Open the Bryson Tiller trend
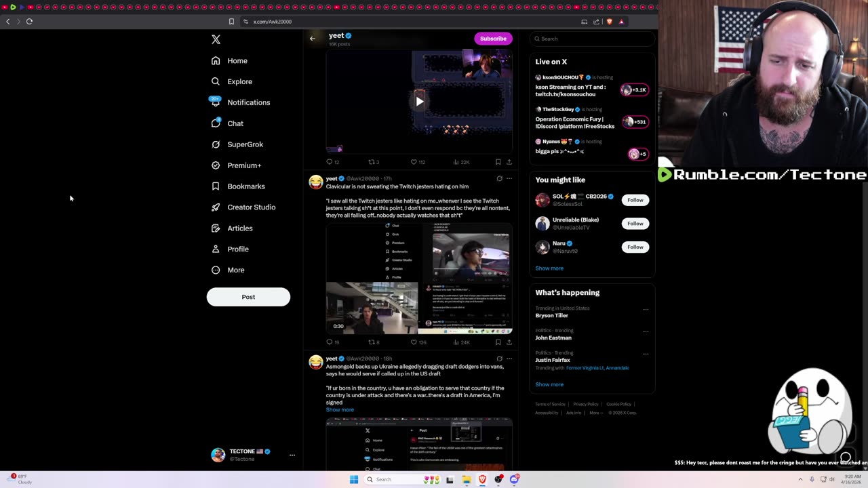868x488 pixels. (552, 316)
